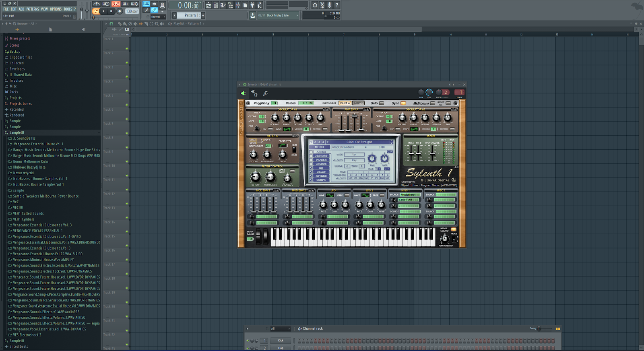Viewport: 644px width, 351px height.
Task: Mute the Kick channel green LED
Action: pyautogui.click(x=248, y=341)
